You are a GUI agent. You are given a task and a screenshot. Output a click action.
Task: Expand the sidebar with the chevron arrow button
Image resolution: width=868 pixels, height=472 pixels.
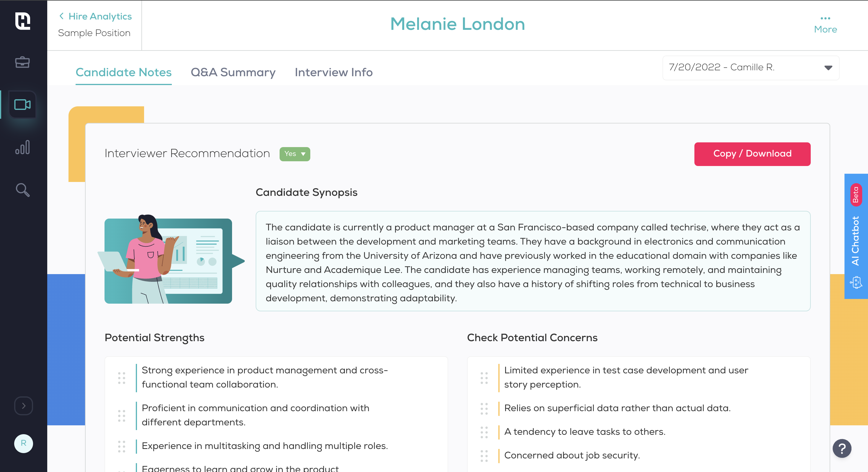point(23,406)
